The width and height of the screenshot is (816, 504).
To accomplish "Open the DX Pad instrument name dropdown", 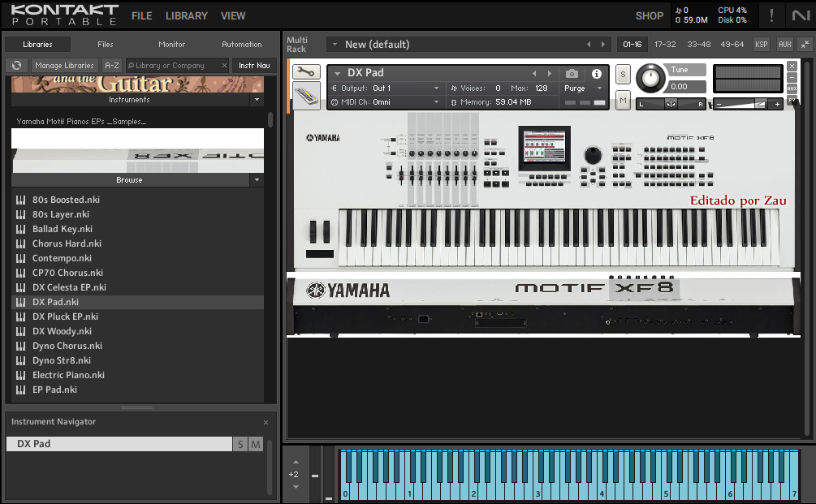I will pyautogui.click(x=337, y=73).
